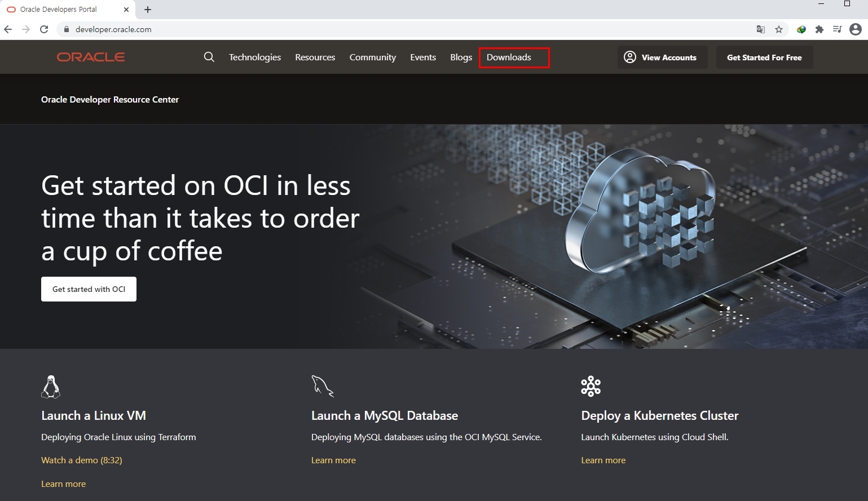
Task: Click Learn more under Kubernetes Cluster
Action: tap(603, 460)
